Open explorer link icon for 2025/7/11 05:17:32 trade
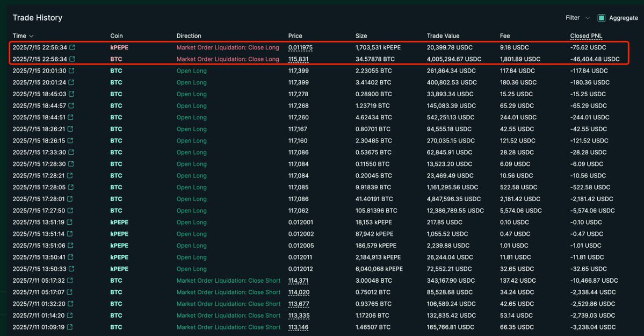644x336 pixels. pos(70,281)
